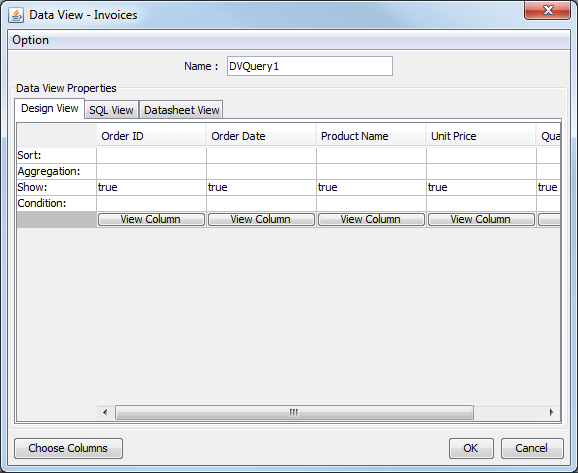Click the Name field containing DVQuery1

coord(310,66)
